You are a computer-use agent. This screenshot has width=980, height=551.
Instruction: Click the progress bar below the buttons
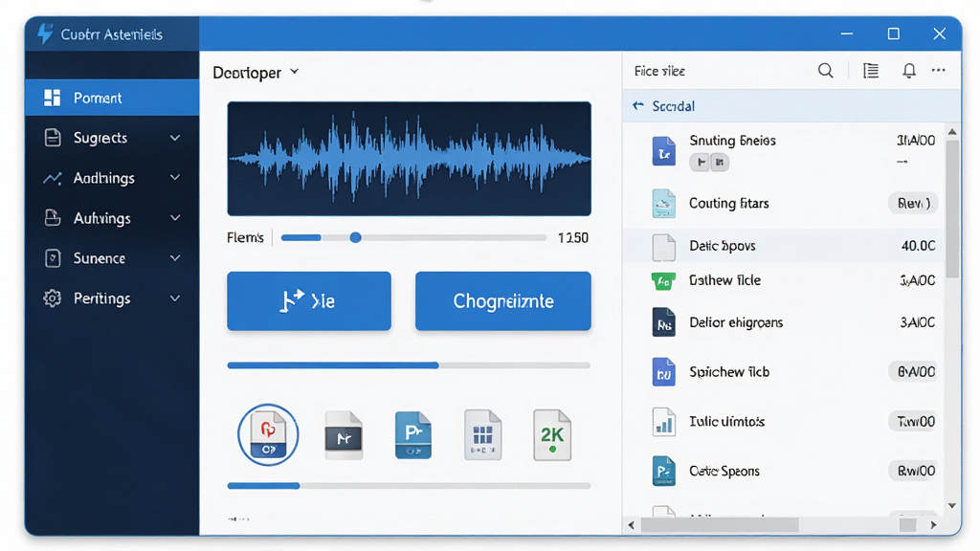point(409,365)
